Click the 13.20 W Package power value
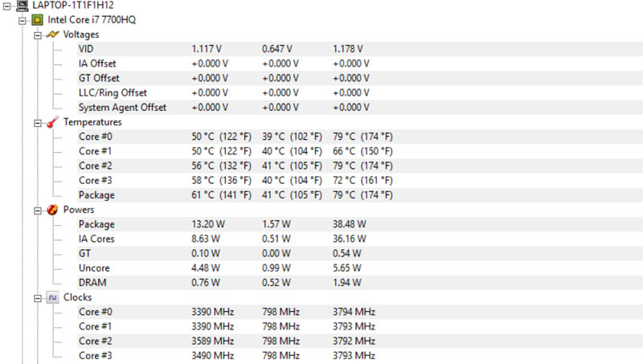This screenshot has height=364, width=643. point(208,225)
